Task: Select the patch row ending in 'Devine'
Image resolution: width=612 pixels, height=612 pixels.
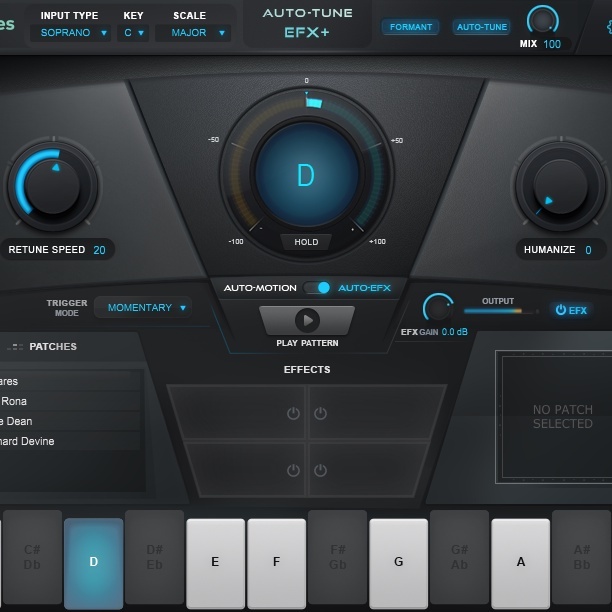Action: pos(70,441)
